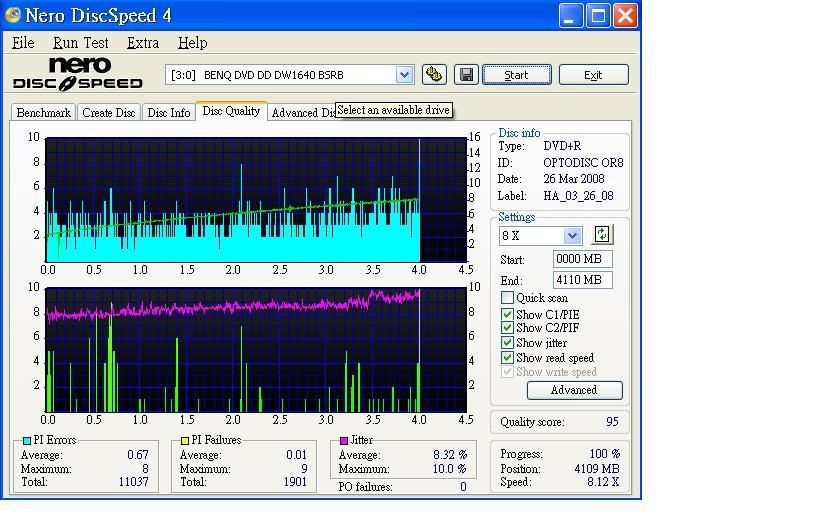Toggle Show C1/PIE checkbox

[507, 314]
